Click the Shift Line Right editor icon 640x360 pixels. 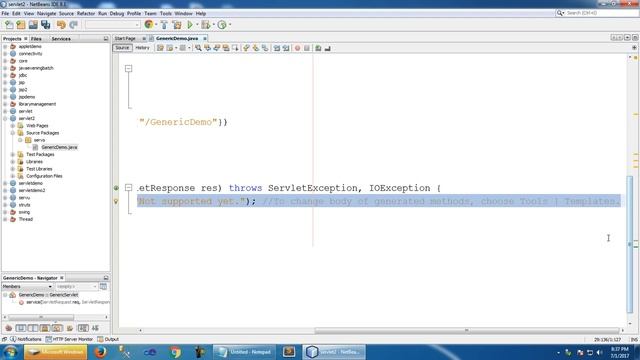click(x=286, y=48)
